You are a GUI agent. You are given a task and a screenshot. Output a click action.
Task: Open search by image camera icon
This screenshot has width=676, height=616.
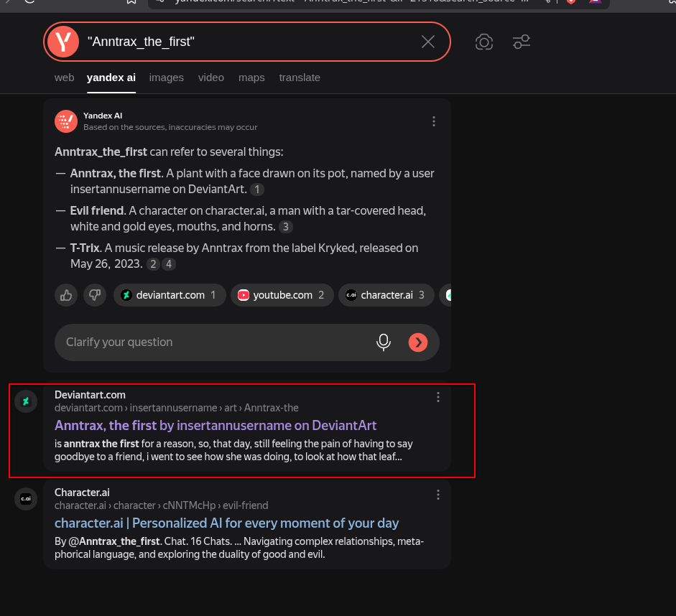point(484,42)
